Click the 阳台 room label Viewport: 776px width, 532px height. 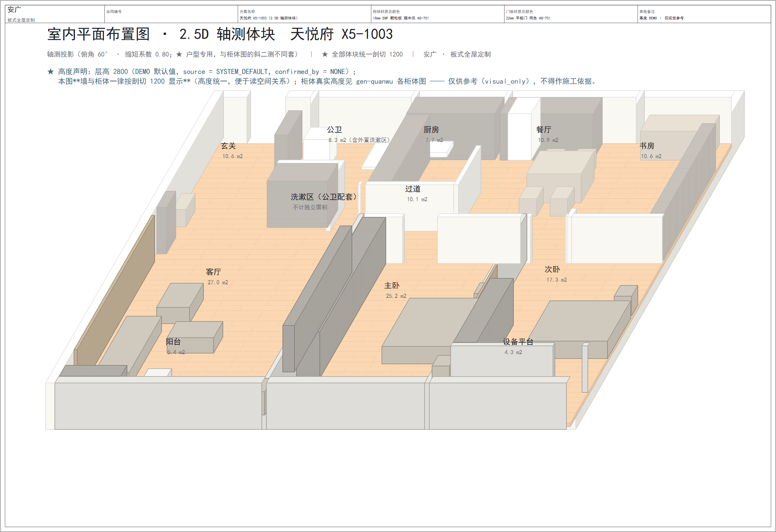coord(173,342)
